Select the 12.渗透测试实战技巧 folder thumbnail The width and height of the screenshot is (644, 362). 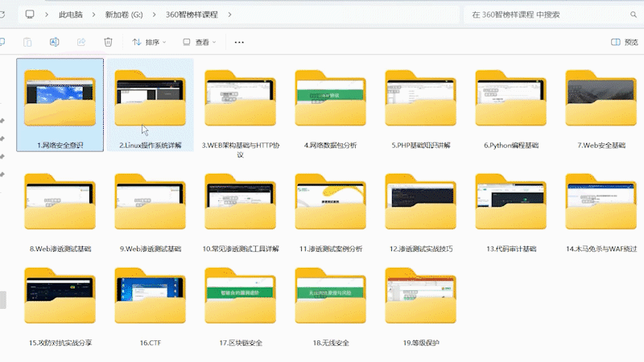[420, 201]
